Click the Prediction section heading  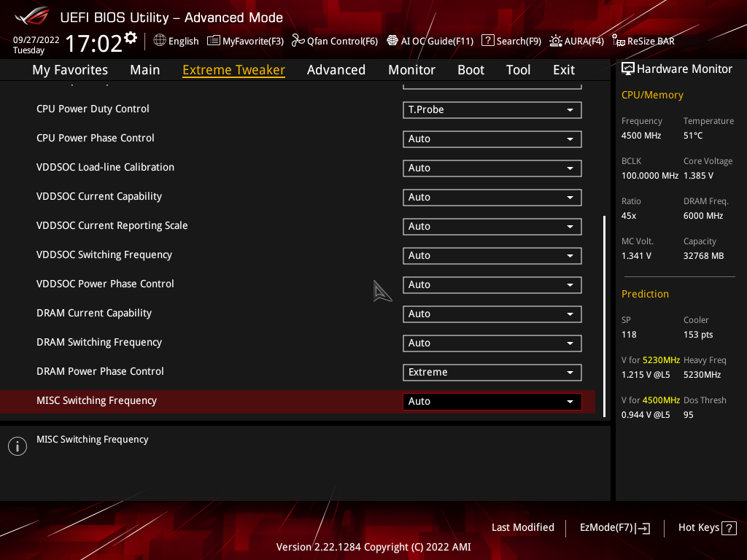645,295
